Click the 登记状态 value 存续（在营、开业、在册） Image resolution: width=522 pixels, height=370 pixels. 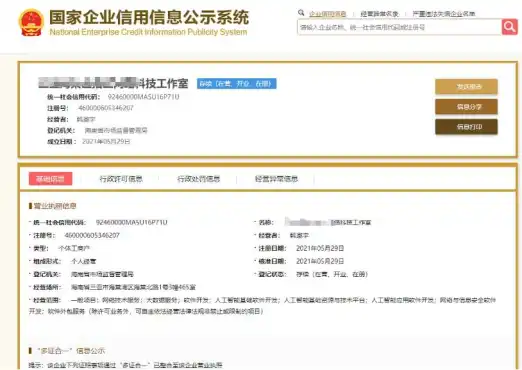332,274
